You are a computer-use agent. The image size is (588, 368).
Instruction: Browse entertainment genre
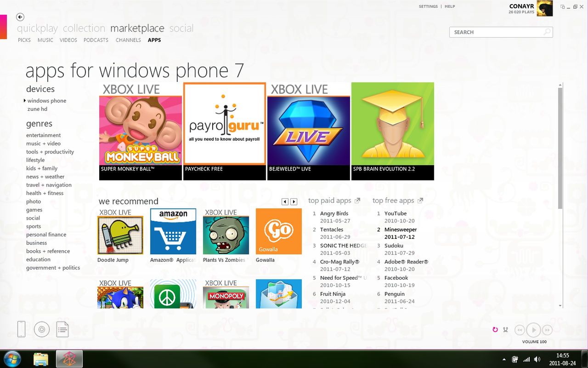pyautogui.click(x=43, y=135)
